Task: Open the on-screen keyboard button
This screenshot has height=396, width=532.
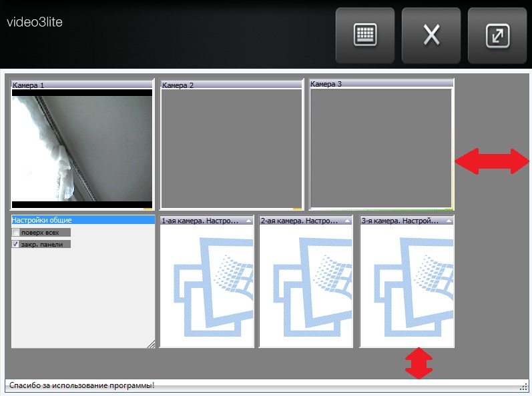Action: point(365,35)
